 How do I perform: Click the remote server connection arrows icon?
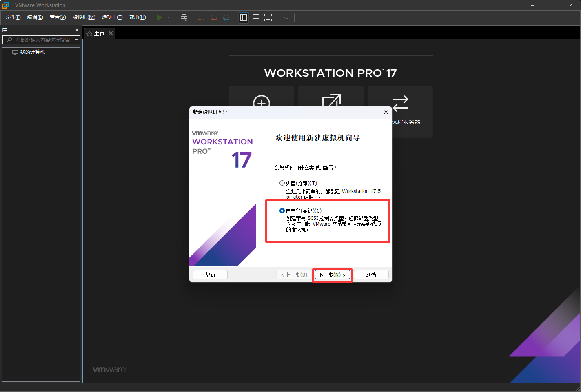click(x=400, y=103)
